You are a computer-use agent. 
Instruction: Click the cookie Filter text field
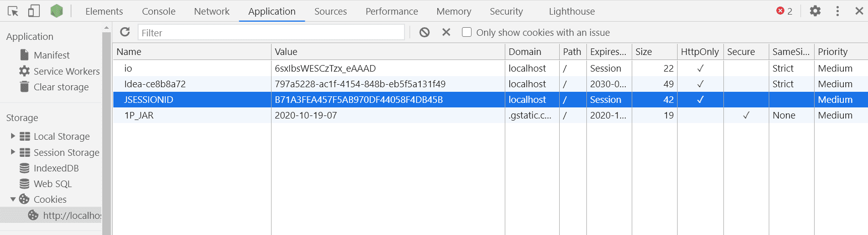point(271,33)
